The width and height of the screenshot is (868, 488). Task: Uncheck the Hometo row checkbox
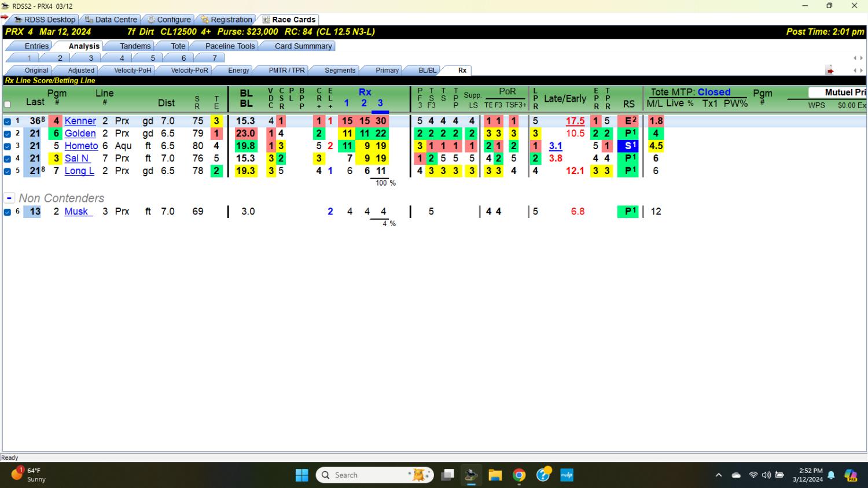[x=8, y=146]
